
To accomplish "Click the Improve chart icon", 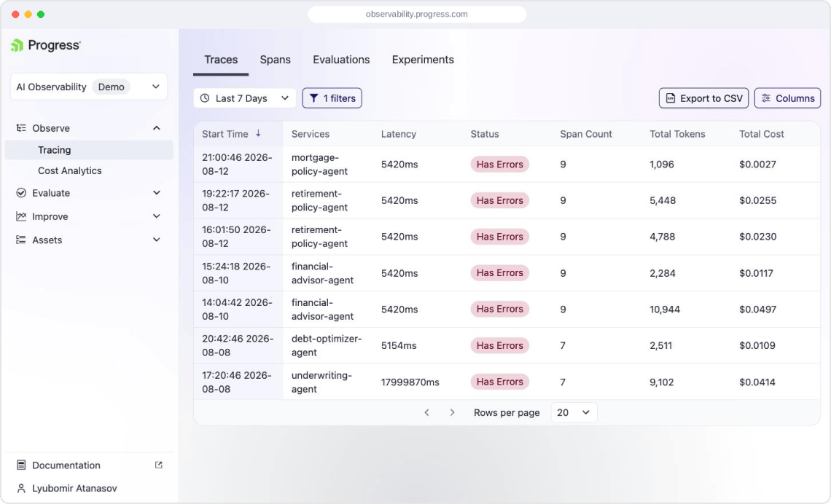I will tap(21, 216).
